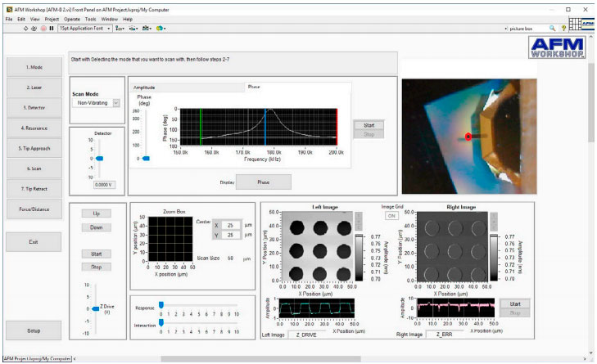The height and width of the screenshot is (364, 597).
Task: Click the Force/Distance button
Action: click(x=35, y=209)
